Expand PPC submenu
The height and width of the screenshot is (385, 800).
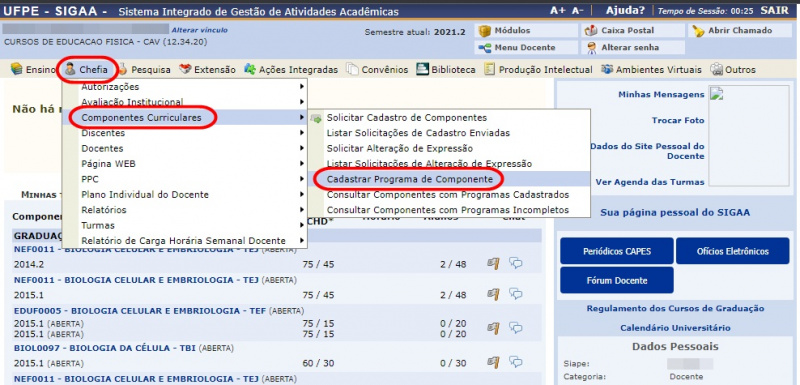(185, 179)
